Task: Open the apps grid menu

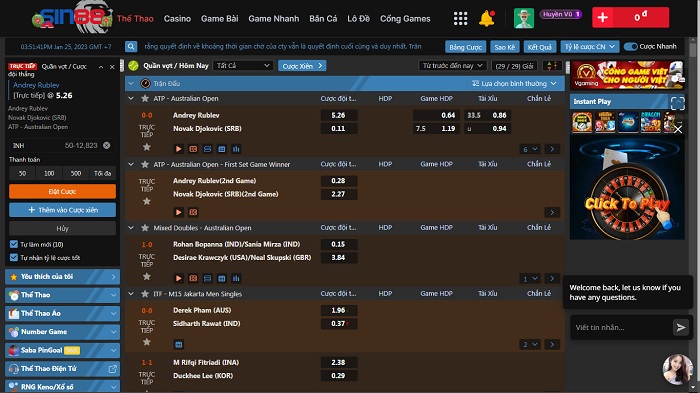Action: click(x=460, y=18)
